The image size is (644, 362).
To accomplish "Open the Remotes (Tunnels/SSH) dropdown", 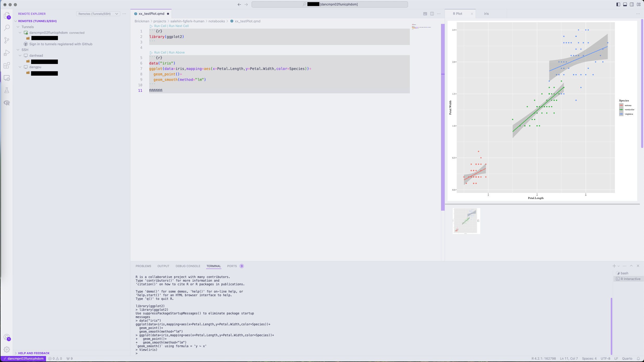I will click(98, 14).
